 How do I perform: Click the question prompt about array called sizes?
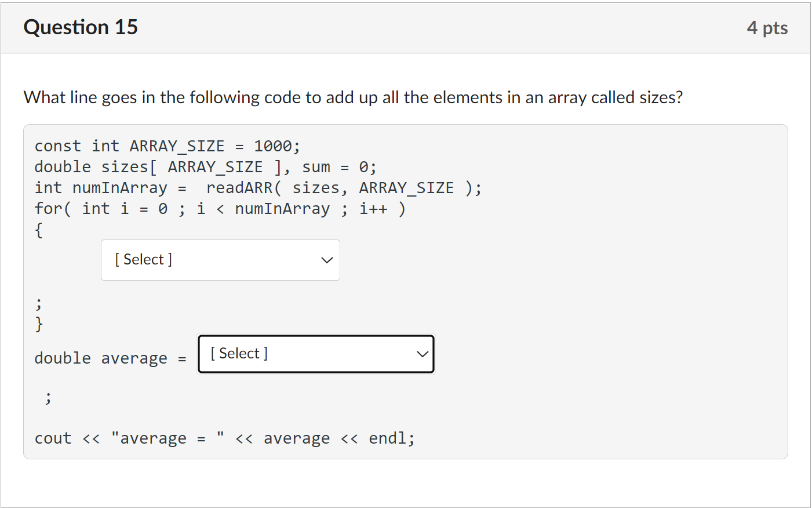(353, 97)
